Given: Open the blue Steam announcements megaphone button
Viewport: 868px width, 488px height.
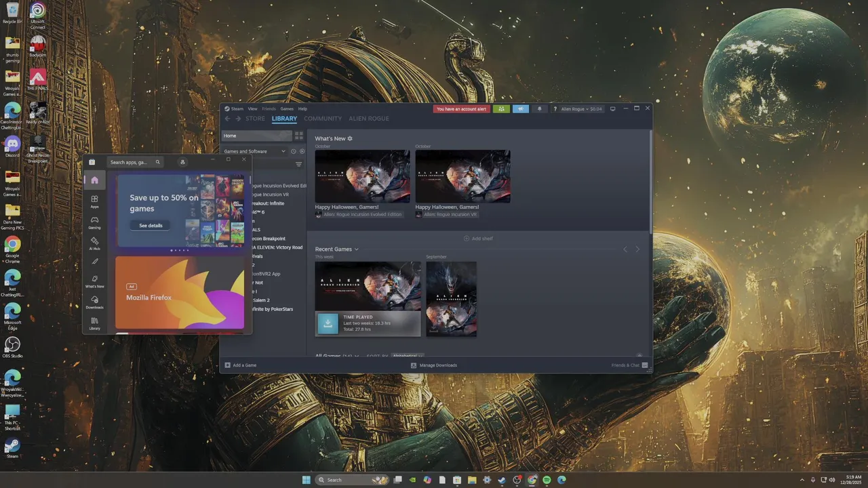Looking at the screenshot, I should [520, 108].
